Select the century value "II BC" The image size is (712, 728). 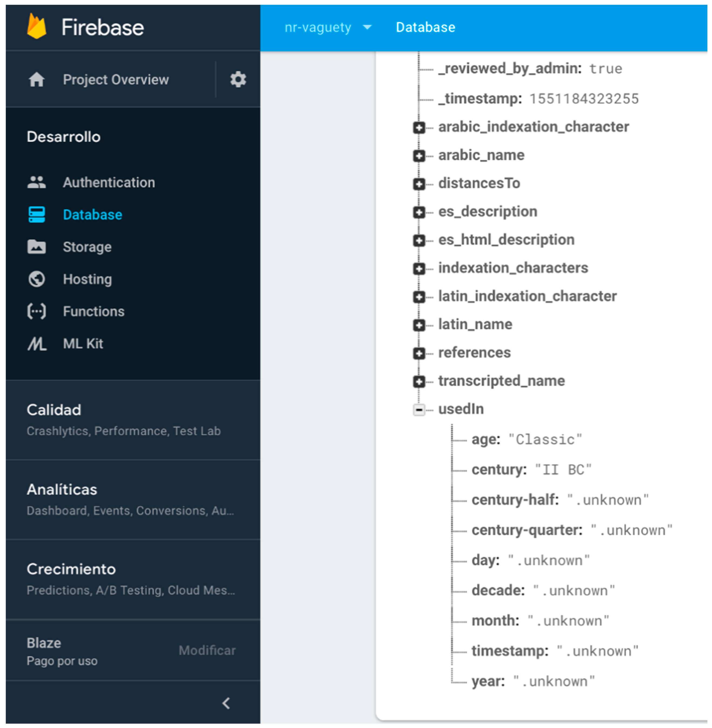563,470
